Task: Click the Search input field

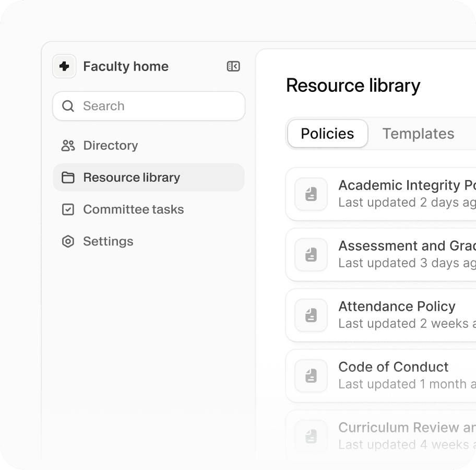Action: click(x=157, y=106)
